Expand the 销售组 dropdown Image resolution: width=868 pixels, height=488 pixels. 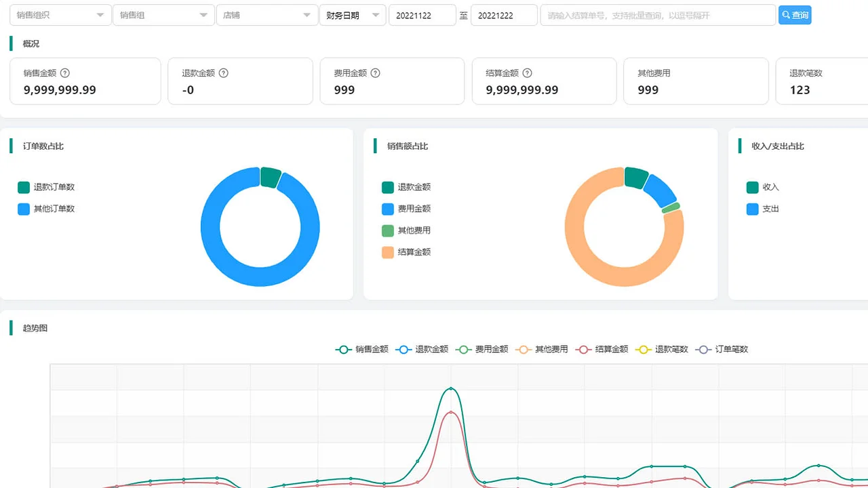[x=163, y=15]
